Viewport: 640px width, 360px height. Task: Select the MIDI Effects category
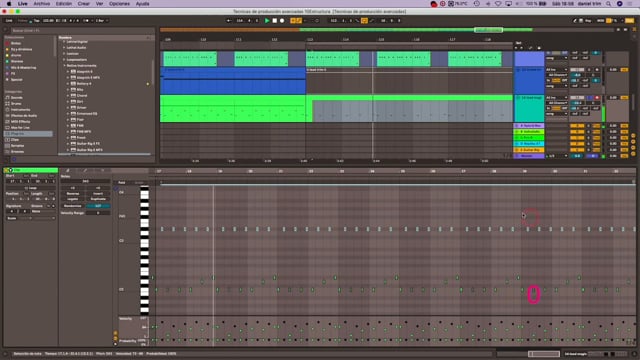20,122
